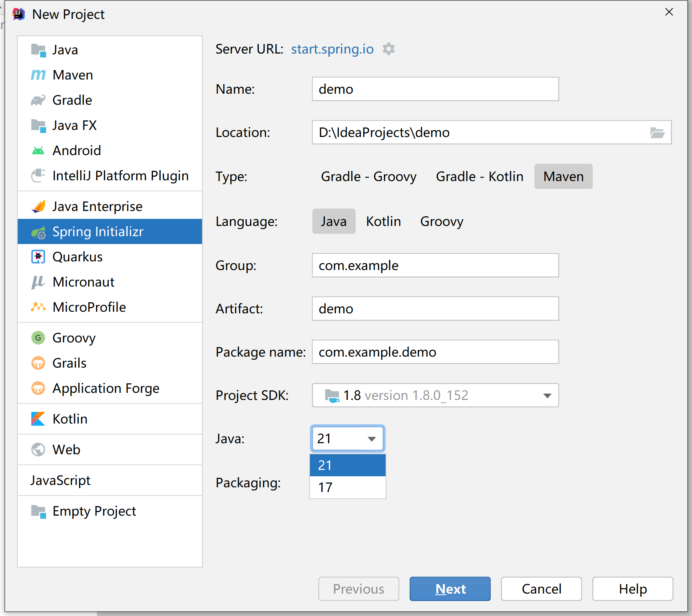Choose Groovy as the language
This screenshot has width=692, height=616.
[x=442, y=221]
